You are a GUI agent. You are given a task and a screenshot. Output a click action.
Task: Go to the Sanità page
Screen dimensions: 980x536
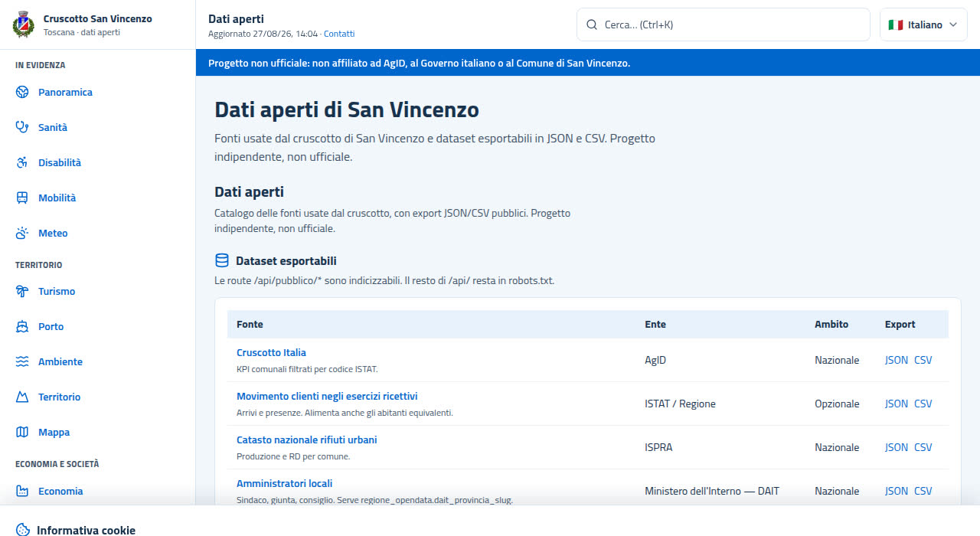click(53, 127)
